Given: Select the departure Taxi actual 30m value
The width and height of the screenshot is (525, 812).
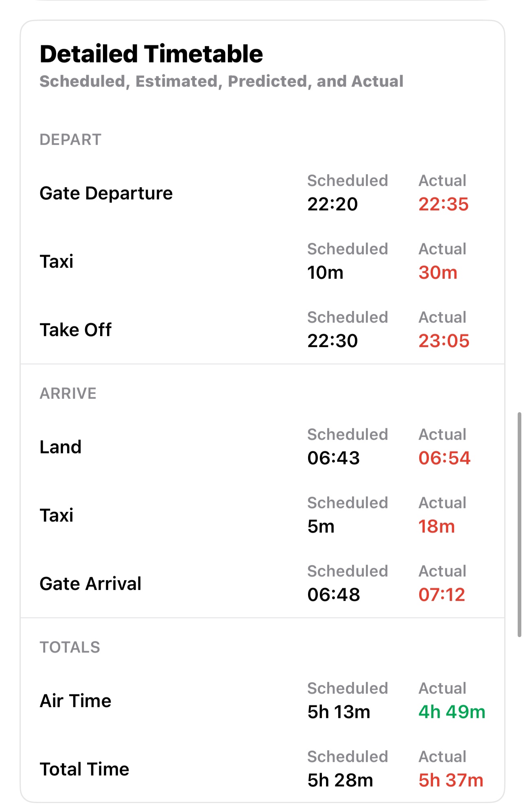Looking at the screenshot, I should point(438,272).
